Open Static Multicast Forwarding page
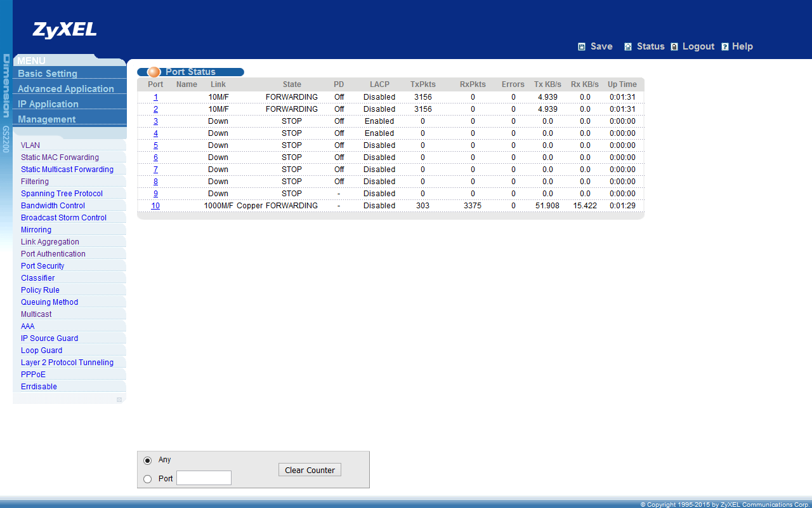This screenshot has height=508, width=812. [x=67, y=170]
